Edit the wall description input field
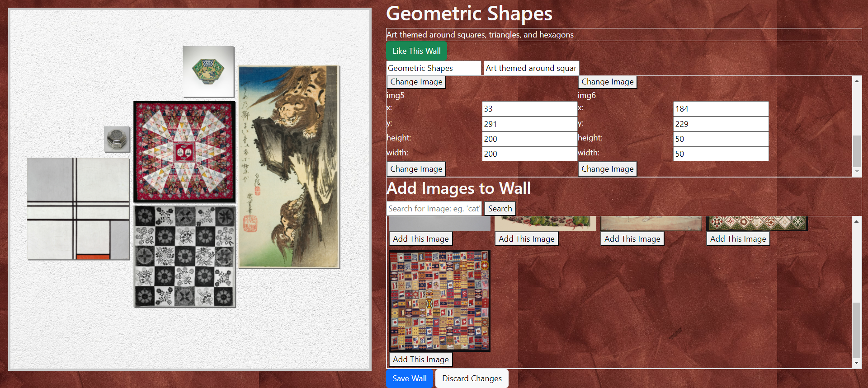Screen dimensions: 868x388 click(531, 68)
